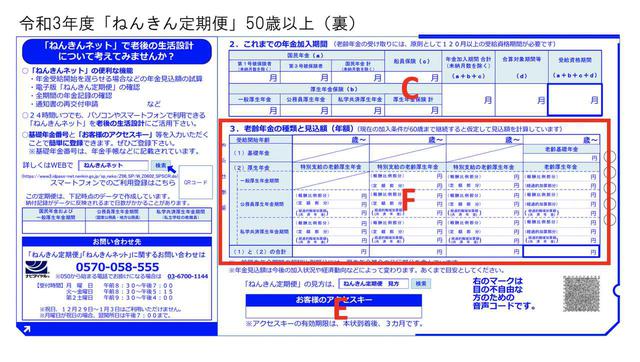Click the ねんきんネット search field

(113, 165)
